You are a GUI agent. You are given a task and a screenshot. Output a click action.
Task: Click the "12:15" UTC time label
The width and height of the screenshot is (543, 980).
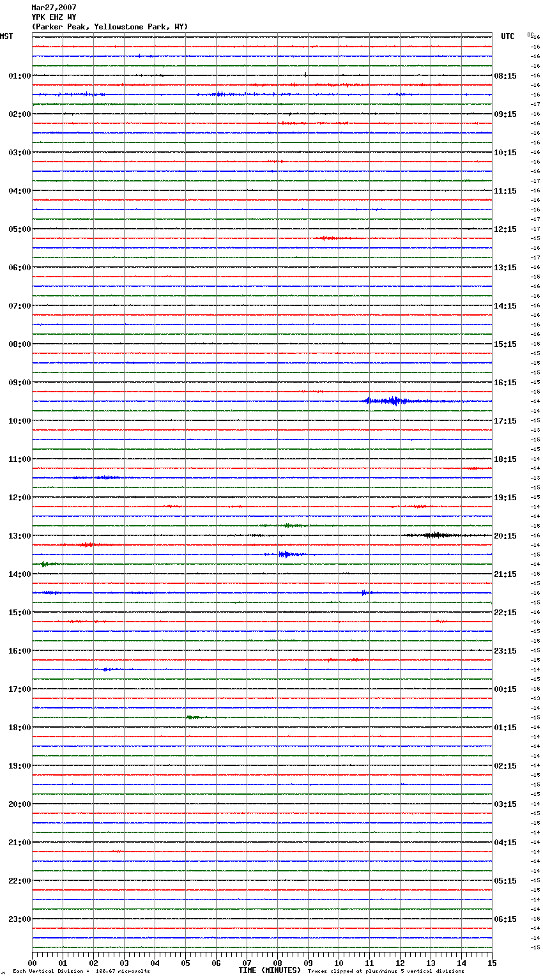505,229
